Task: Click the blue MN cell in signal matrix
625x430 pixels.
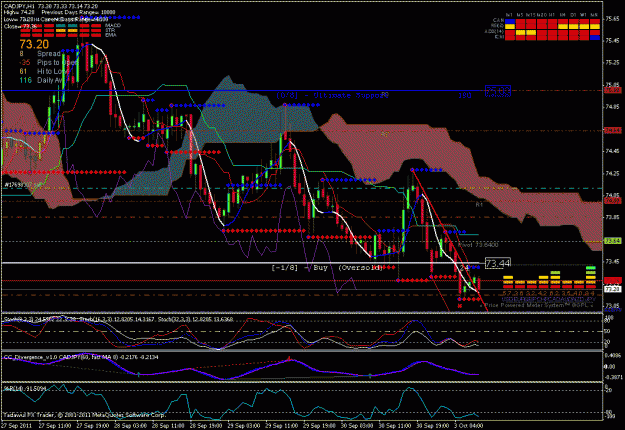Action: tap(595, 38)
